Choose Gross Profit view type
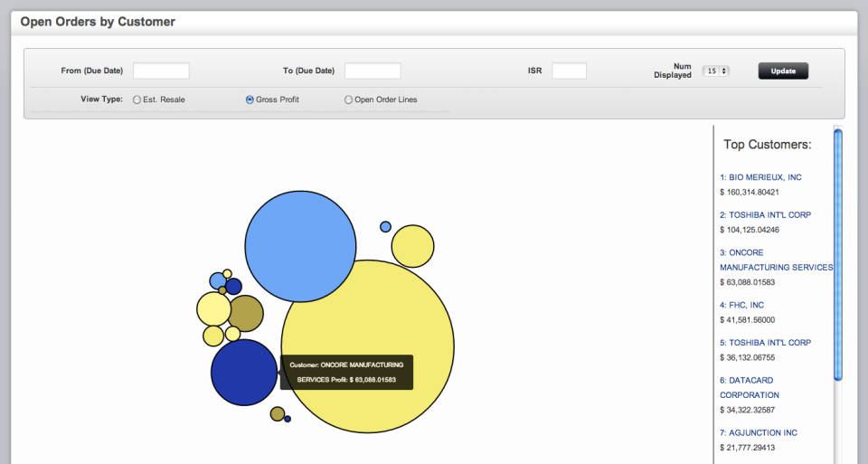868x464 pixels. tap(250, 99)
